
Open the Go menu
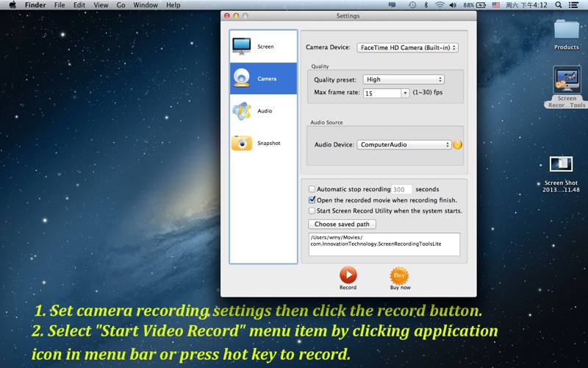point(121,5)
